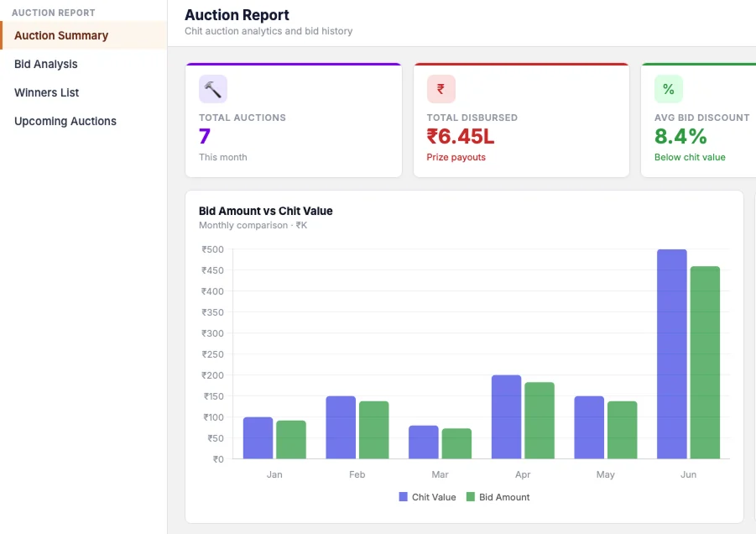This screenshot has height=534, width=756.
Task: Open the Auction Summary sidebar item
Action: tap(84, 36)
